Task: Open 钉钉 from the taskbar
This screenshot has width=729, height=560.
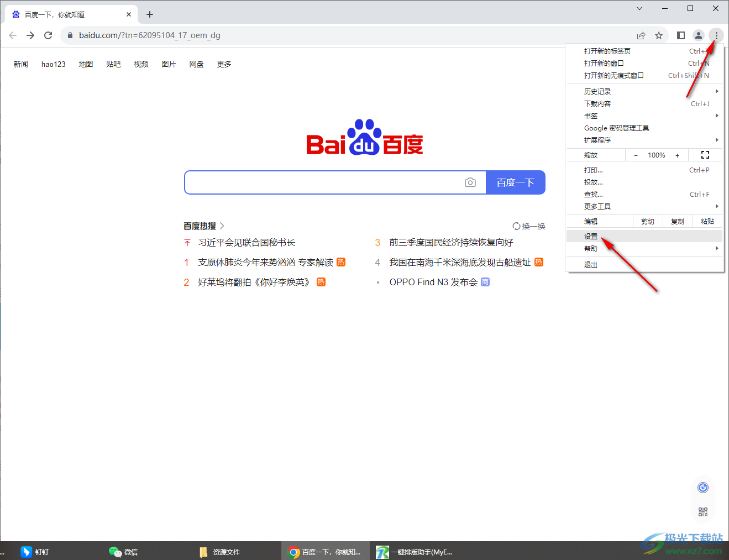Action: (35, 552)
